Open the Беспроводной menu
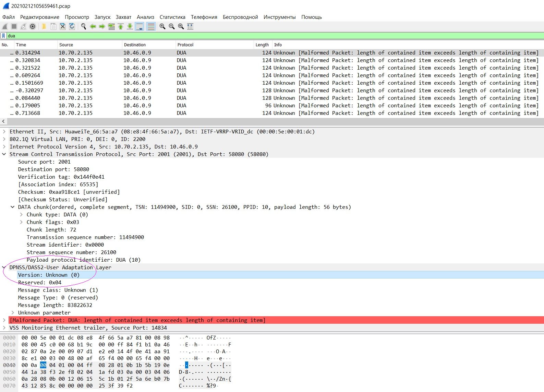 click(x=240, y=17)
